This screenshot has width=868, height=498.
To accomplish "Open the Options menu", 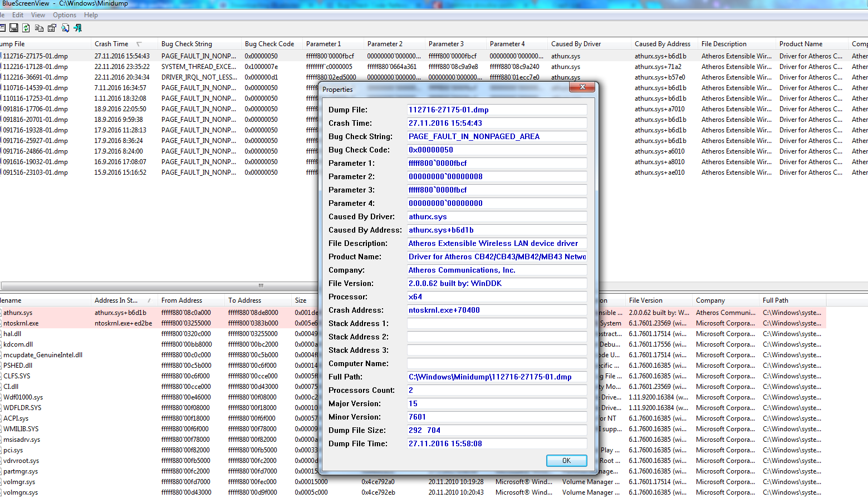I will click(x=65, y=15).
